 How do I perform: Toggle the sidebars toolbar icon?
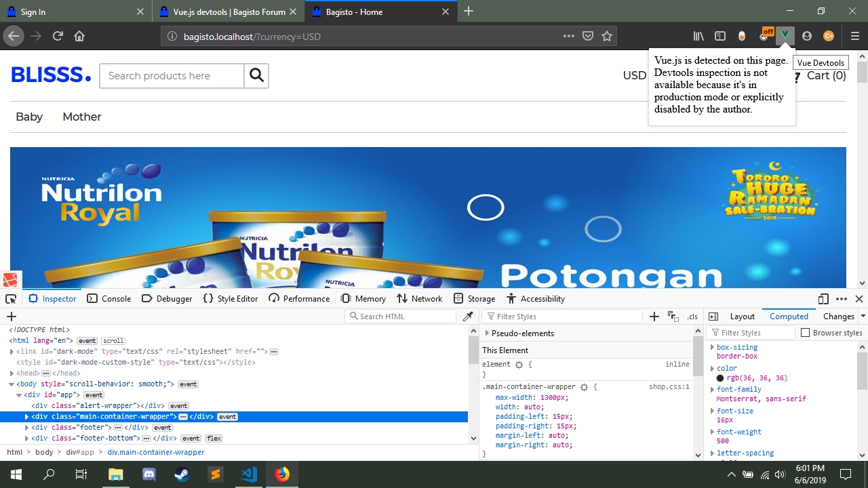point(721,36)
